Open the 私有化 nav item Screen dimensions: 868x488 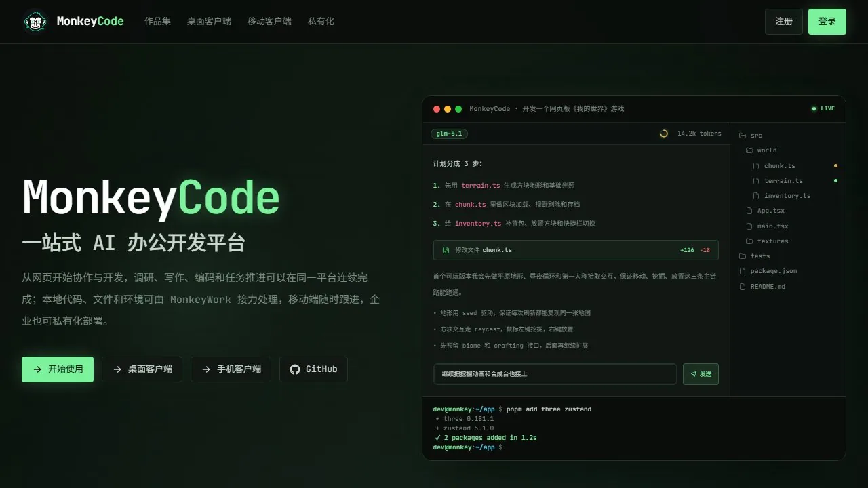coord(321,22)
